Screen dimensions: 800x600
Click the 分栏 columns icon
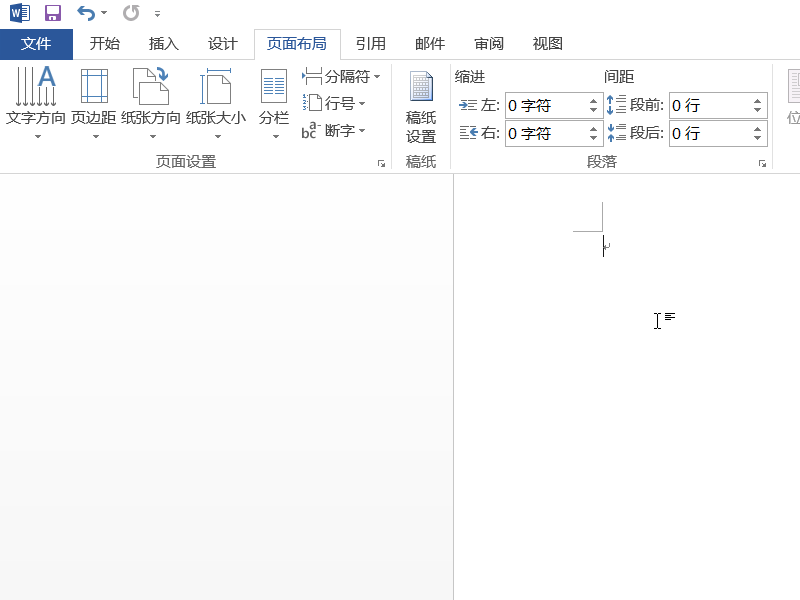pos(274,86)
